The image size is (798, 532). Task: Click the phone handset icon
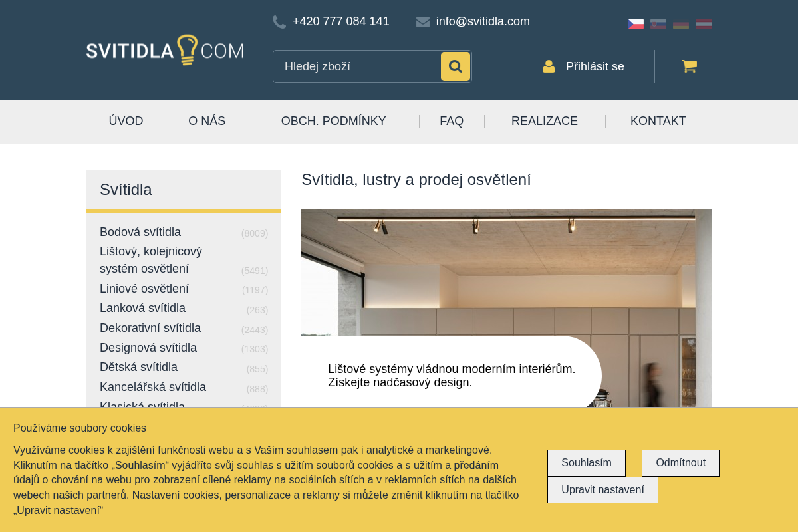click(x=279, y=22)
